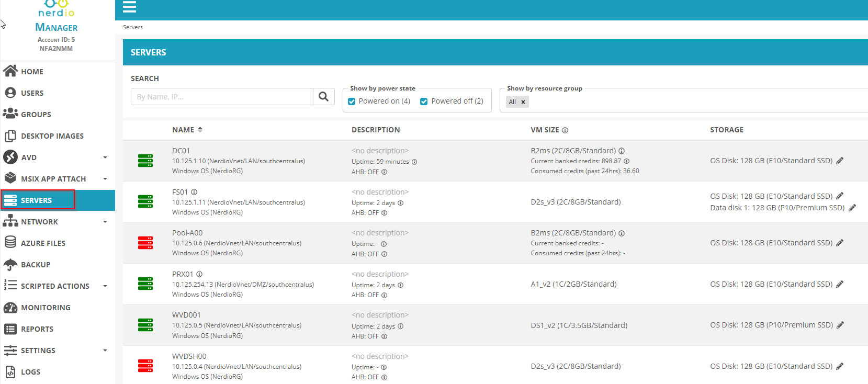Click the nerdio Manager logo
The image size is (868, 384).
[57, 16]
